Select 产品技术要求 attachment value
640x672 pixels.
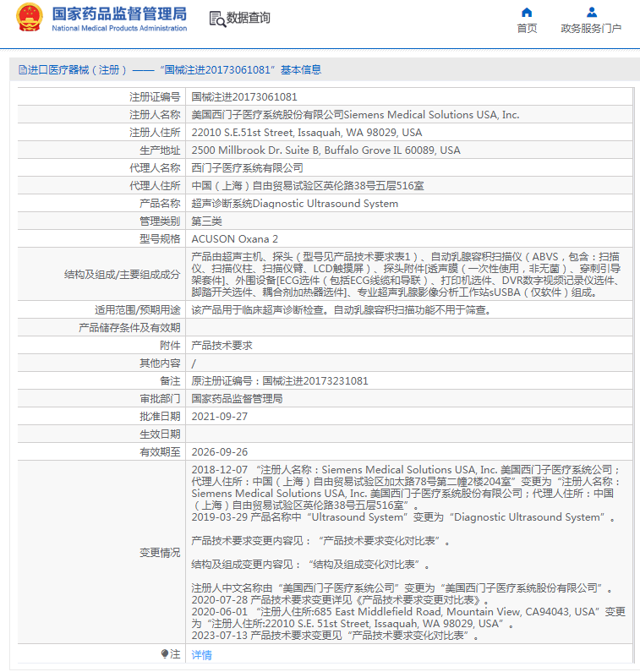pyautogui.click(x=222, y=346)
